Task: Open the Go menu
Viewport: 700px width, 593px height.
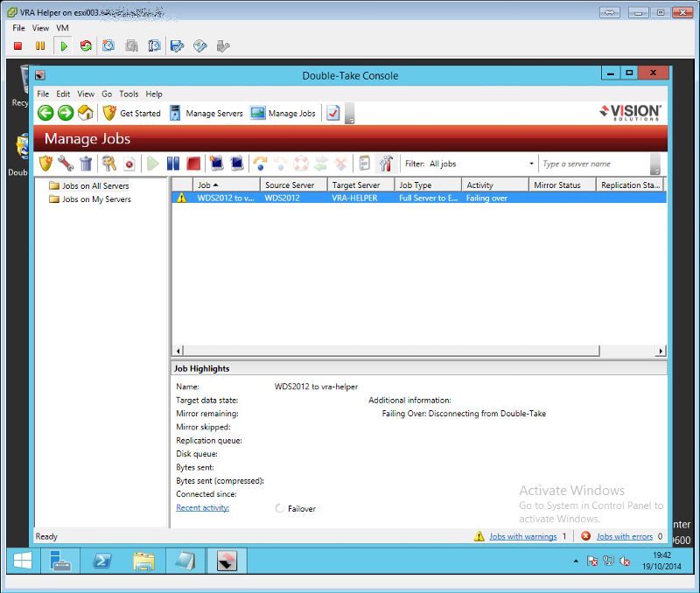Action: tap(107, 94)
